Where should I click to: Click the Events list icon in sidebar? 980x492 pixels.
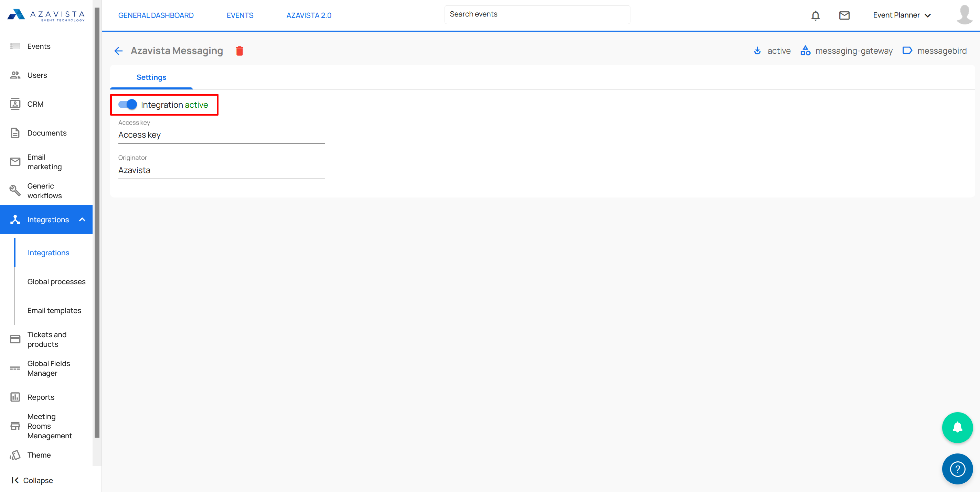point(15,46)
